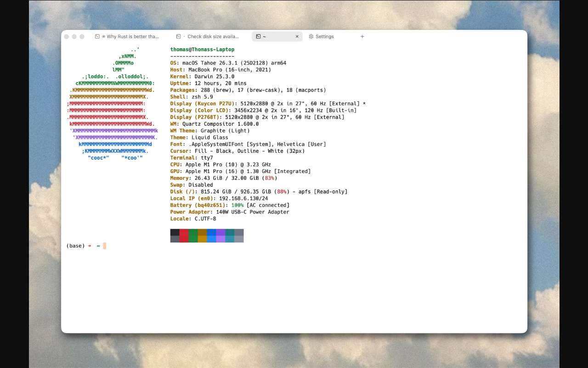This screenshot has height=368, width=588.
Task: Click the "OS: macOS Tahoe 26.3.1" line
Action: coord(228,63)
